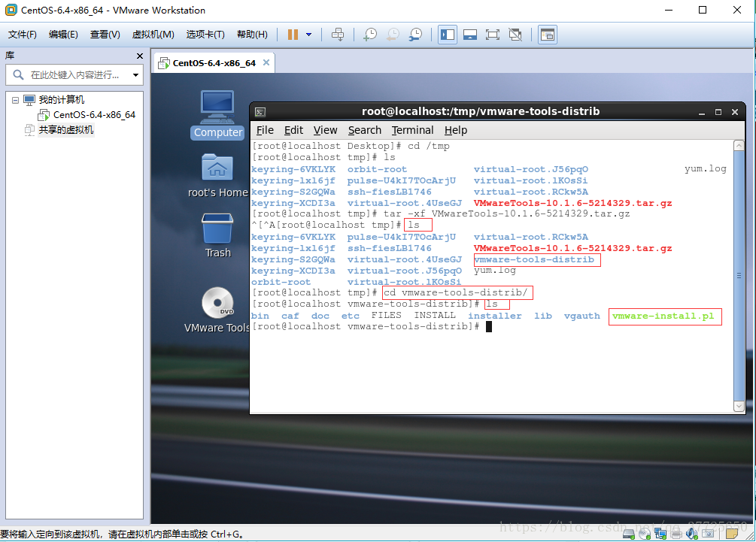Open the 文件(F) menu
The image size is (756, 542).
[x=22, y=35]
